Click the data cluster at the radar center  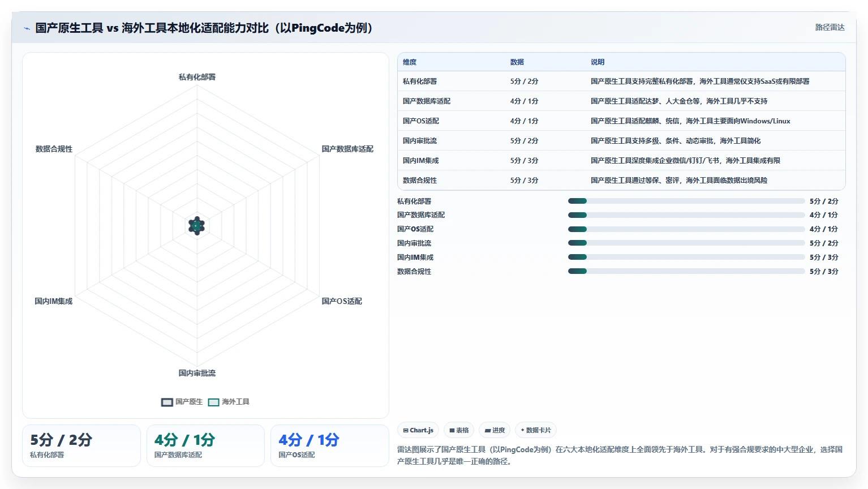[196, 226]
